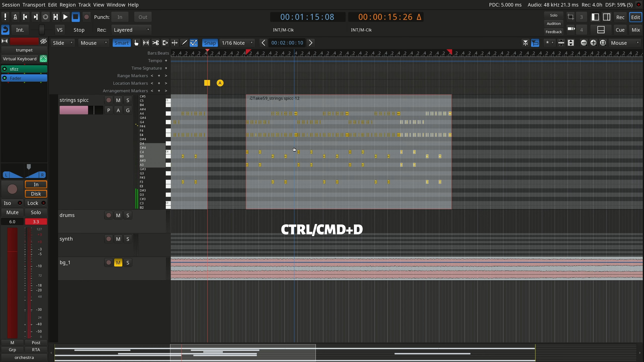Select the Cut (scissors) tool
The image size is (644, 362).
pos(155,43)
